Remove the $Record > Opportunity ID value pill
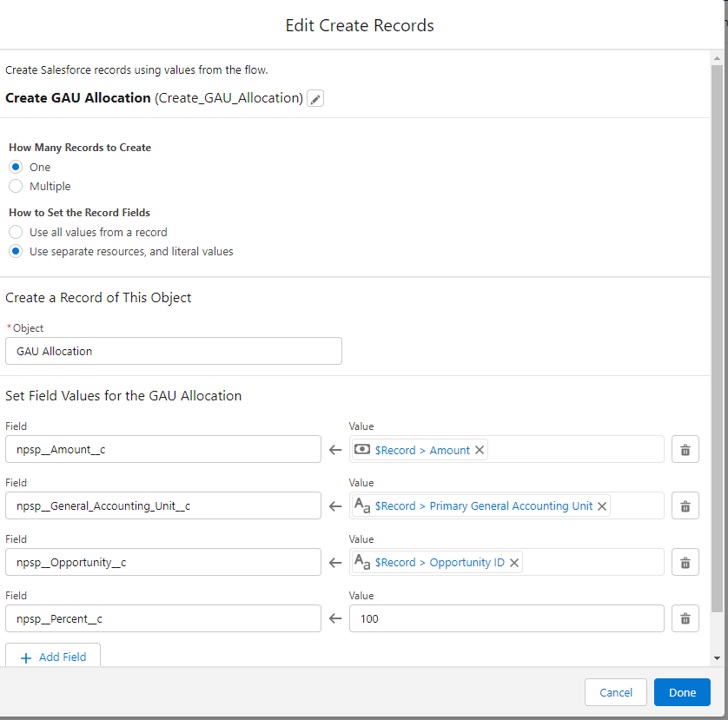The height and width of the screenshot is (720, 728). pyautogui.click(x=514, y=563)
